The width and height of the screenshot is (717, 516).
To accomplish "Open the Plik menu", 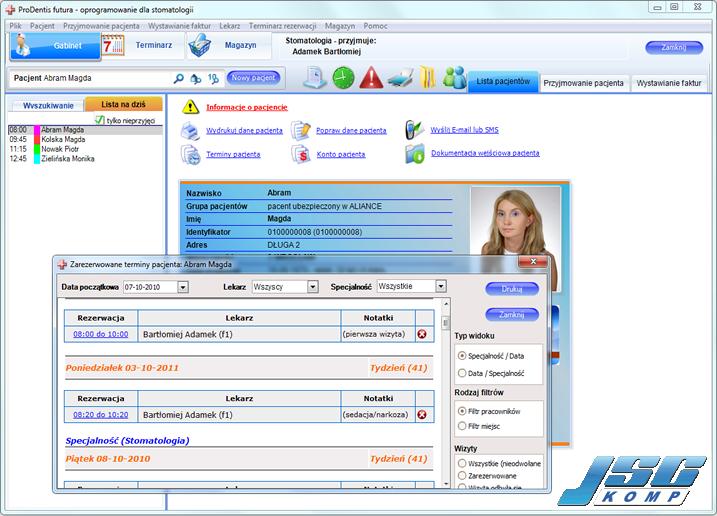I will click(x=15, y=26).
